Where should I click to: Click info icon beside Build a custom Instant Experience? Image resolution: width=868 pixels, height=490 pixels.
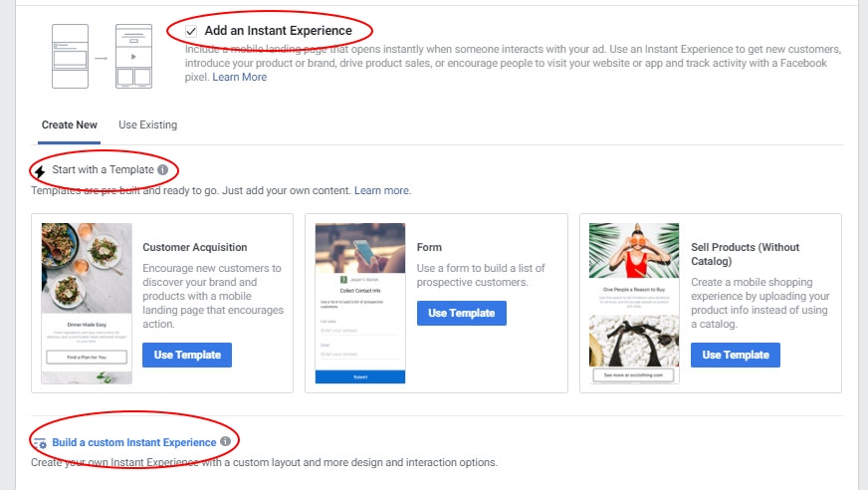pos(225,441)
